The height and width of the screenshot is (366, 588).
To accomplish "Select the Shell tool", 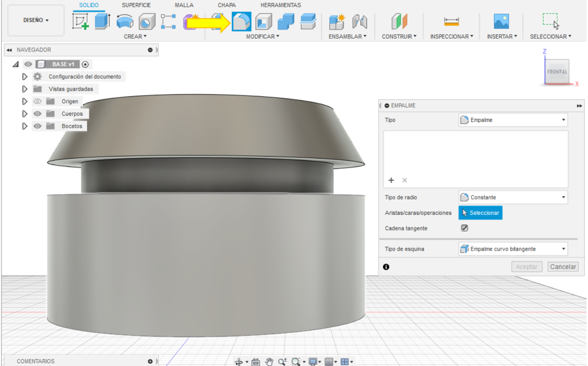I will pos(263,22).
